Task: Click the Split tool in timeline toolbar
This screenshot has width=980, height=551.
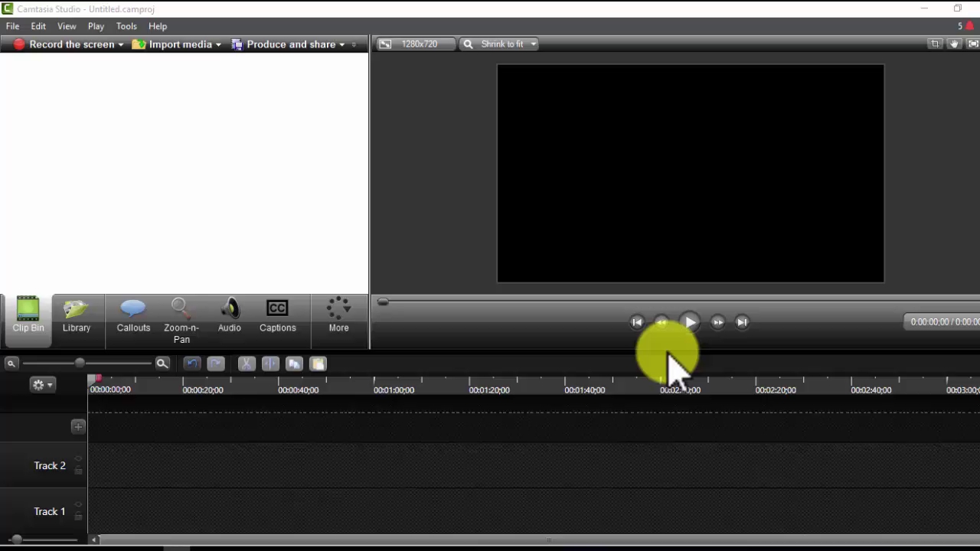Action: tap(270, 364)
